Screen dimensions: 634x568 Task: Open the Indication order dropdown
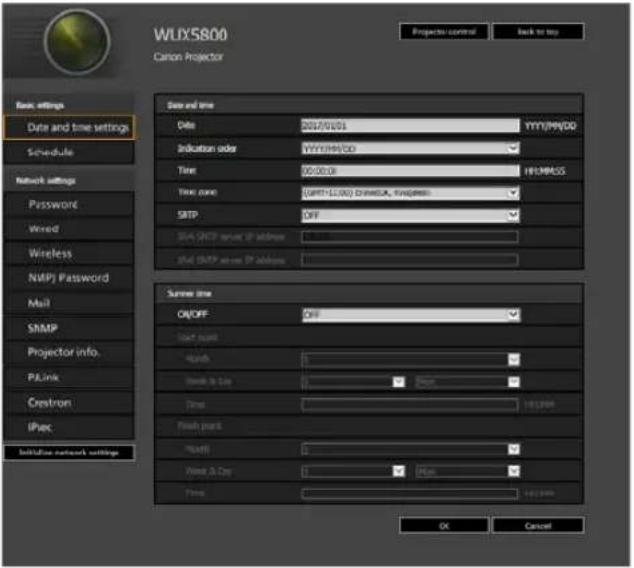(x=410, y=148)
